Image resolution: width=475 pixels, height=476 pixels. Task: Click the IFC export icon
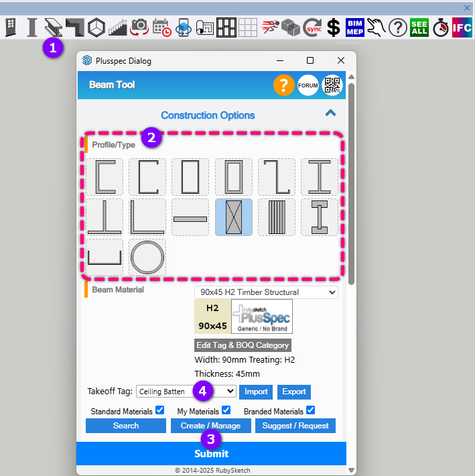(x=462, y=27)
